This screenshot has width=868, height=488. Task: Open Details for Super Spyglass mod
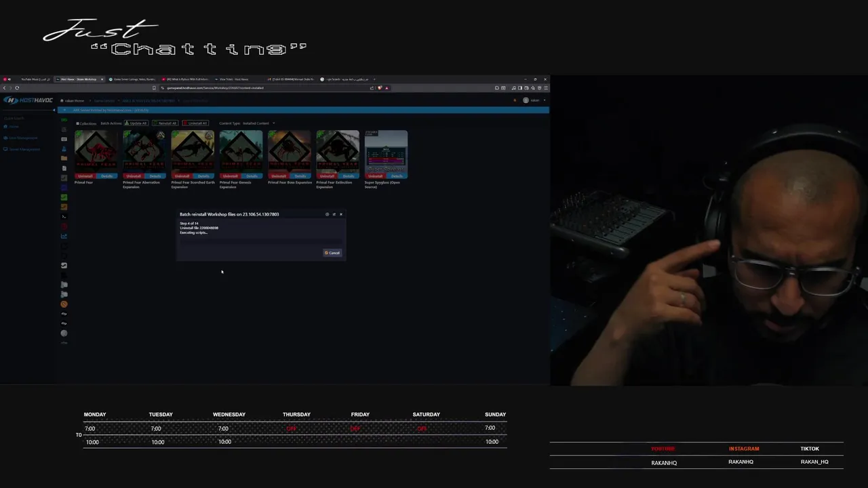coord(397,176)
